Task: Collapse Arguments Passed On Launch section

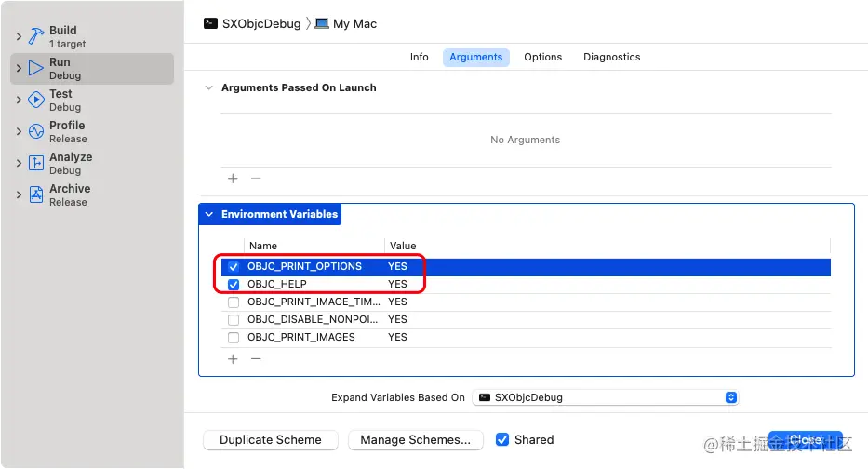Action: (x=208, y=87)
